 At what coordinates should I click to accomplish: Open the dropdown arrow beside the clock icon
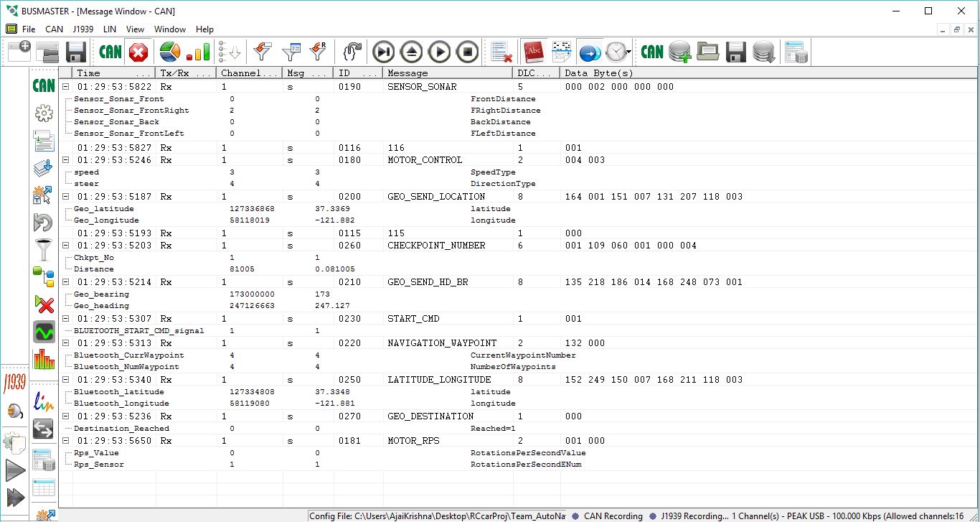pos(629,52)
